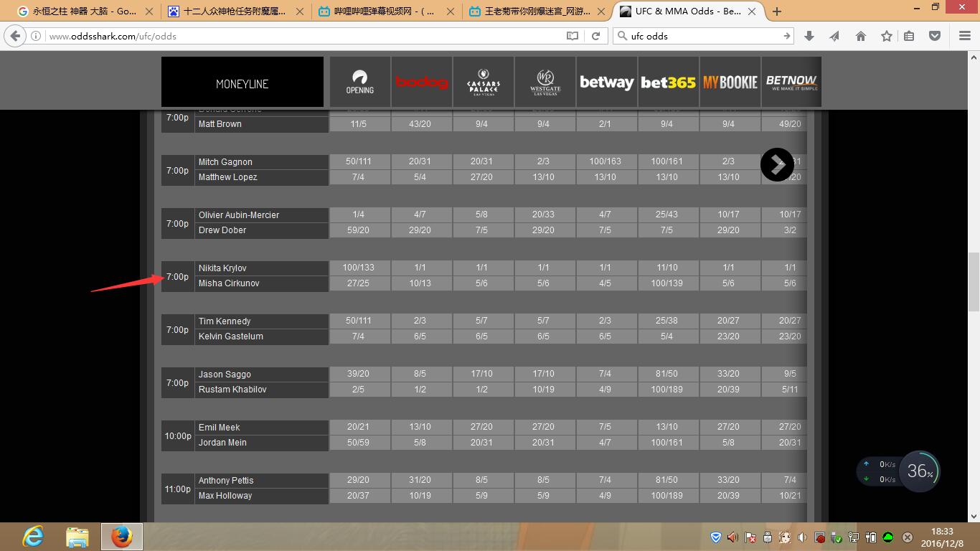Open the Firefox hamburger menu
The width and height of the screenshot is (980, 551).
(965, 36)
